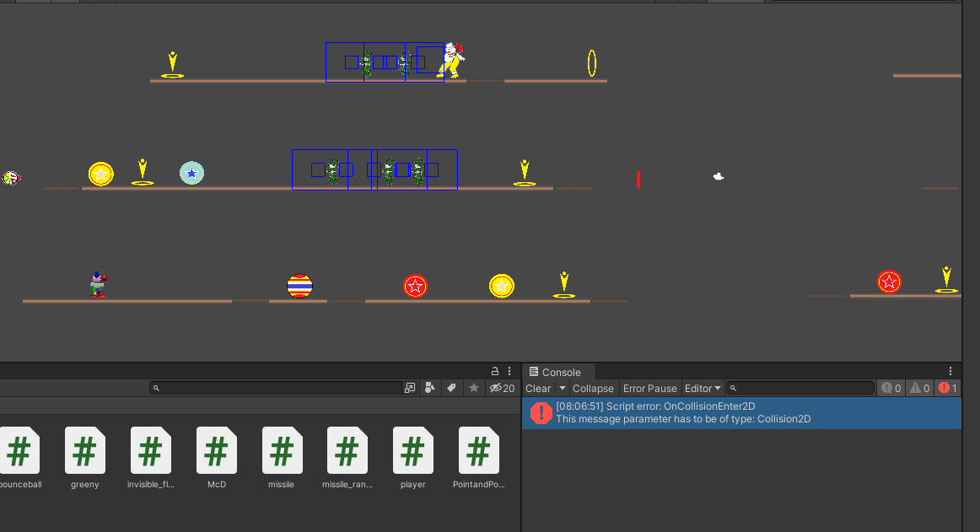Click the Project search-by-type icon

(430, 388)
